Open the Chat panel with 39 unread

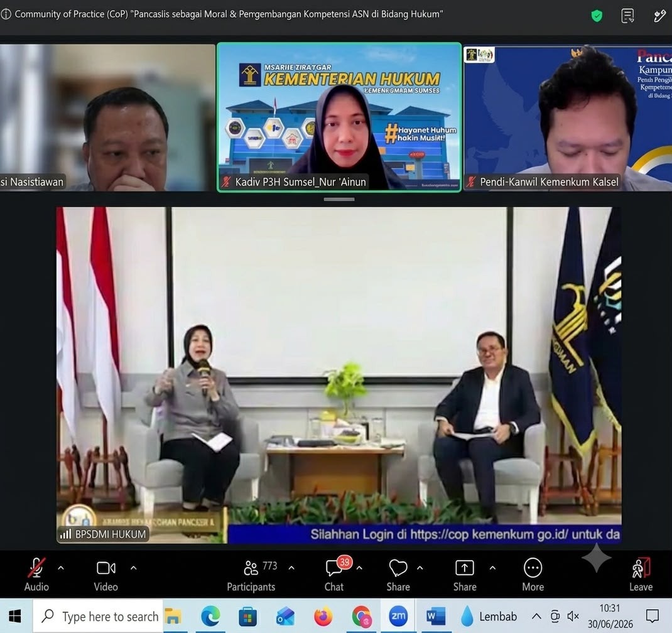(x=334, y=575)
